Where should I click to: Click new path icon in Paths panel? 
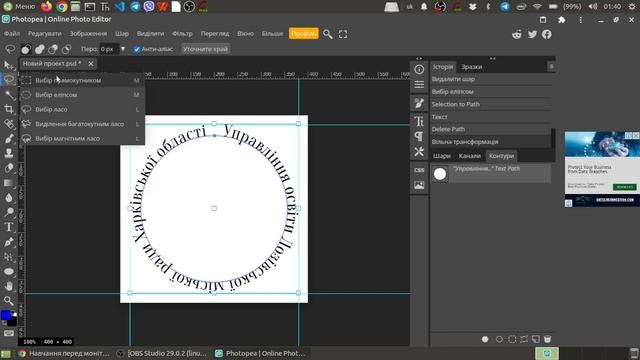[x=536, y=339]
